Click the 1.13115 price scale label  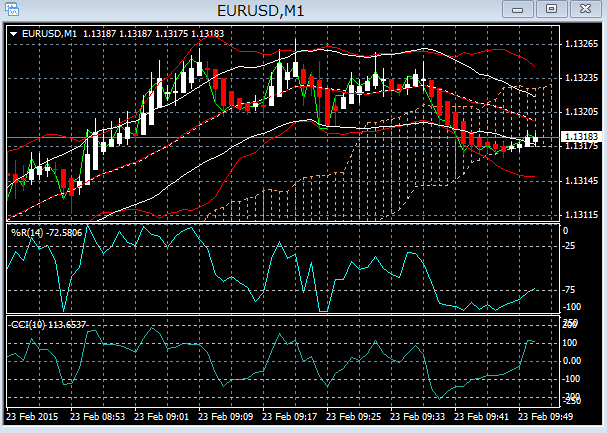click(x=580, y=215)
